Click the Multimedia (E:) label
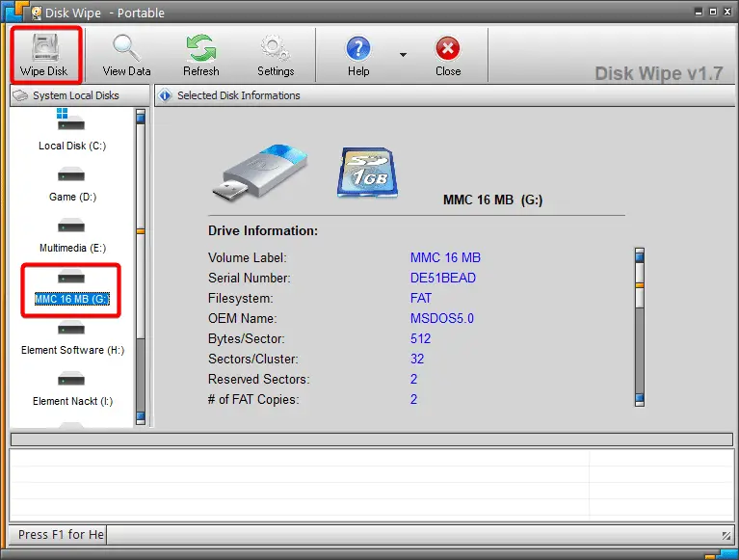 click(72, 248)
